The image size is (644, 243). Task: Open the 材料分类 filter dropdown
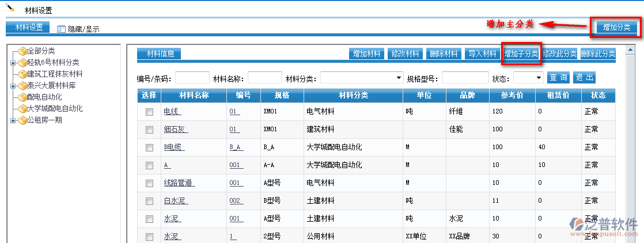click(x=362, y=77)
